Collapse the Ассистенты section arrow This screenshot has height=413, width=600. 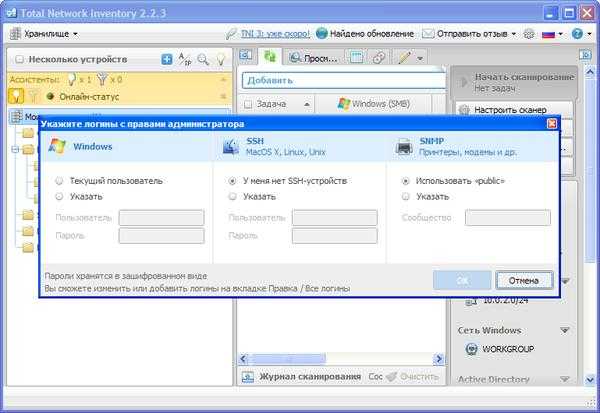coord(223,80)
